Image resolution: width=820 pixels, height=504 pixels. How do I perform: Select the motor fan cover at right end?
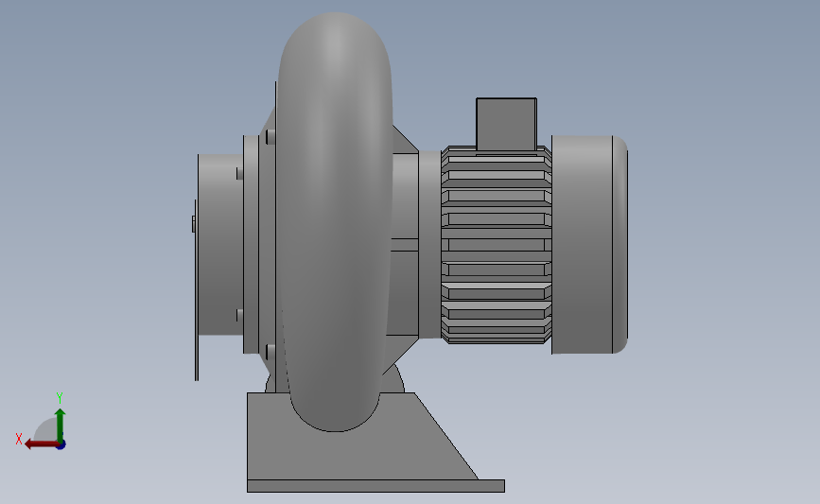click(x=589, y=245)
